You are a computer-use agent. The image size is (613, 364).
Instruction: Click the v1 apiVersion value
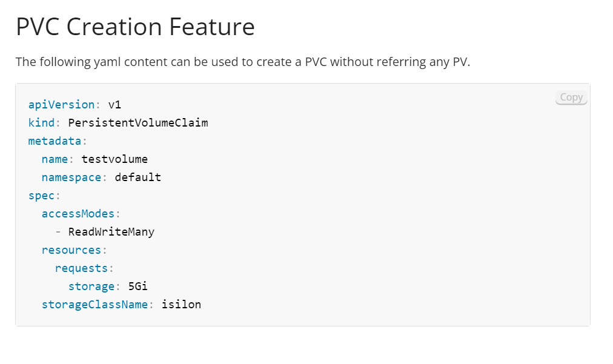coord(114,104)
